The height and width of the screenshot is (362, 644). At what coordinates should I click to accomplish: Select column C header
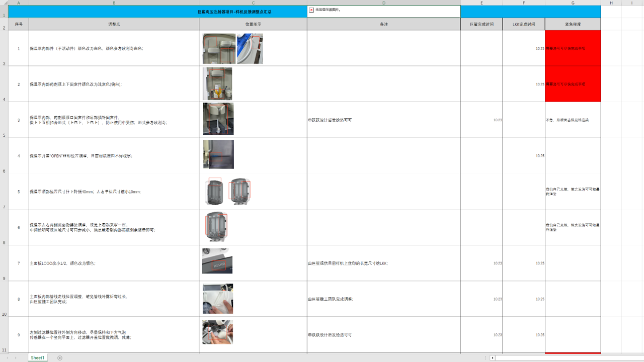tap(253, 3)
